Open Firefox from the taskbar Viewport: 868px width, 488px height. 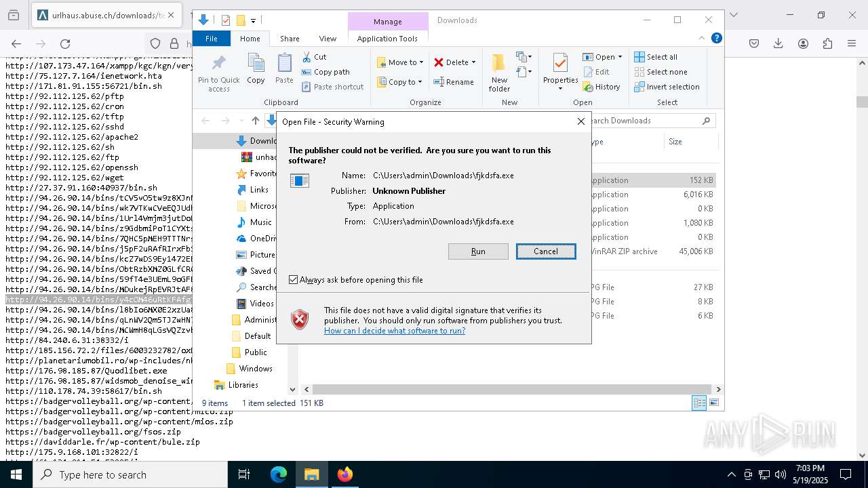[344, 474]
